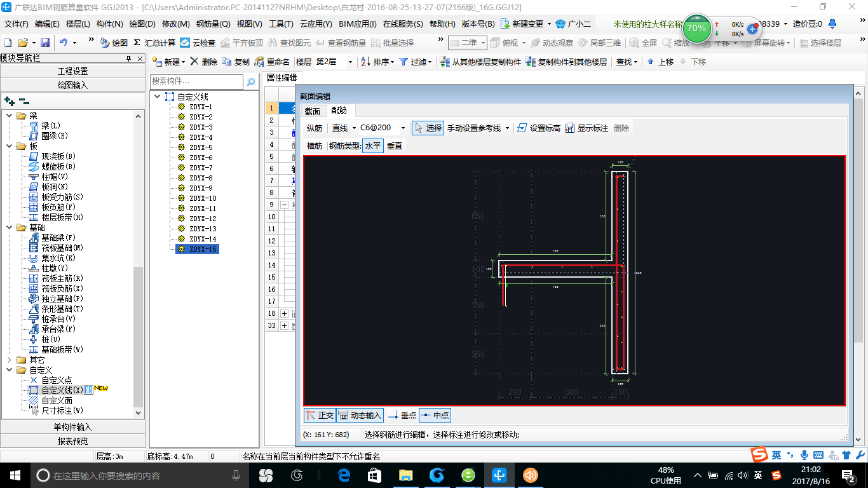
Task: Open the 文件(F) menu
Action: pos(17,24)
